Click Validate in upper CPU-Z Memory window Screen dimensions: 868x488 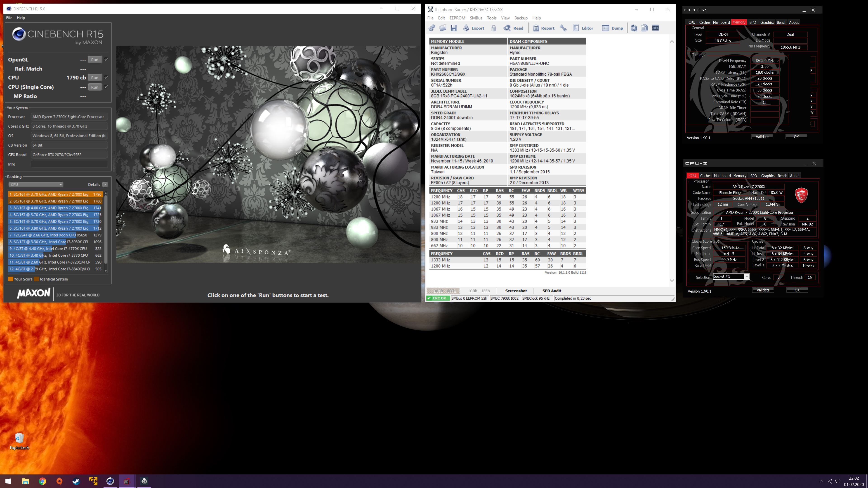coord(762,137)
